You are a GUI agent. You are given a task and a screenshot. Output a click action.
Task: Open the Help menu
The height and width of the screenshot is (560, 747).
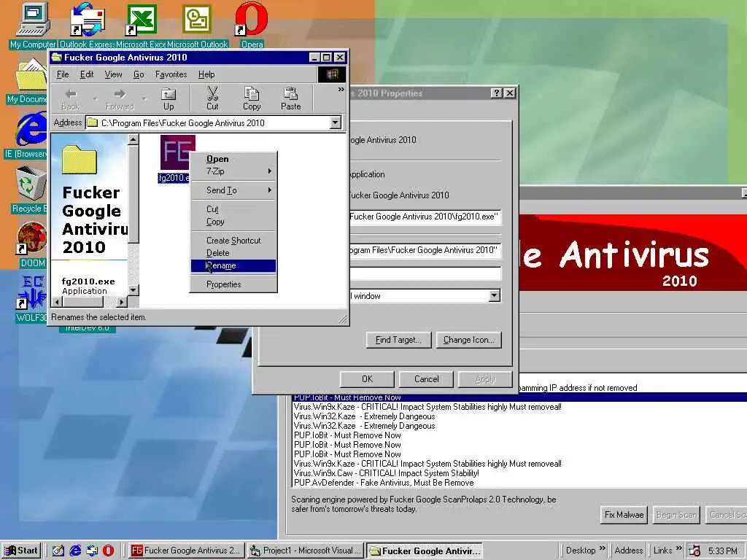(206, 74)
